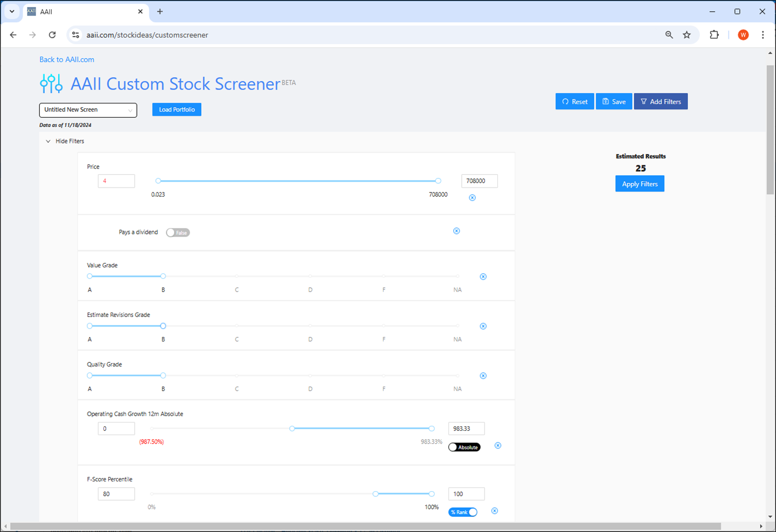This screenshot has height=532, width=776.
Task: Go forward in browser history
Action: (32, 35)
